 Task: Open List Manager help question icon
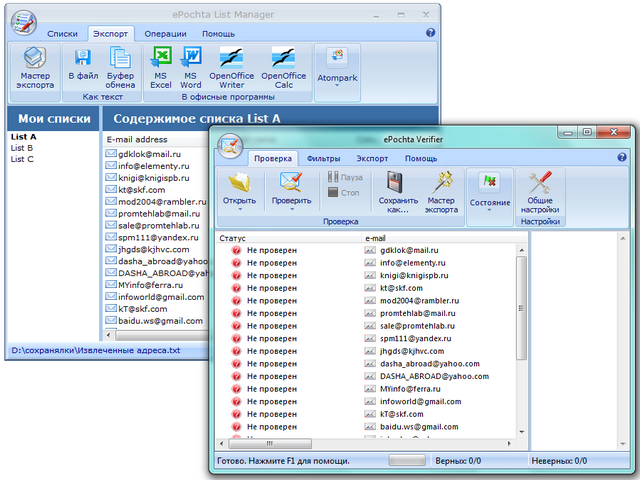[x=430, y=33]
